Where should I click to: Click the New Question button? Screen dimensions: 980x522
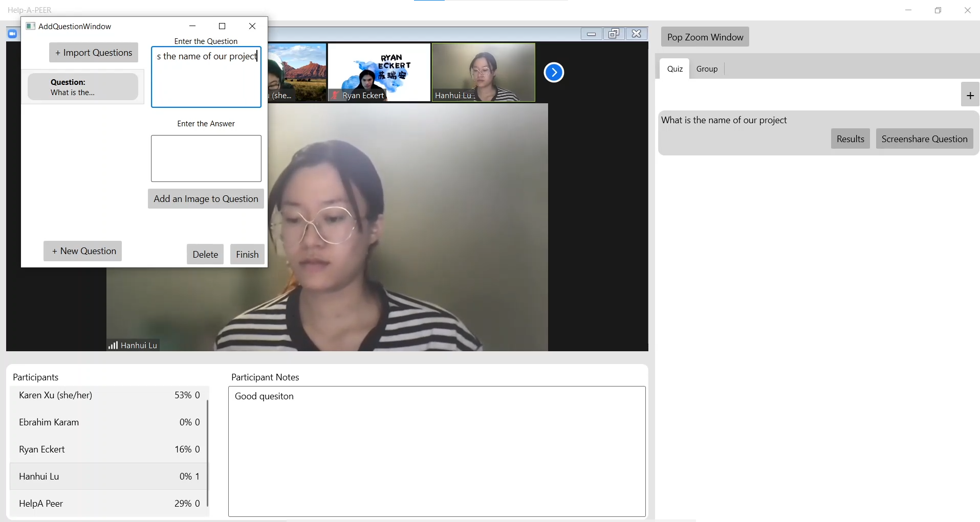pos(83,251)
